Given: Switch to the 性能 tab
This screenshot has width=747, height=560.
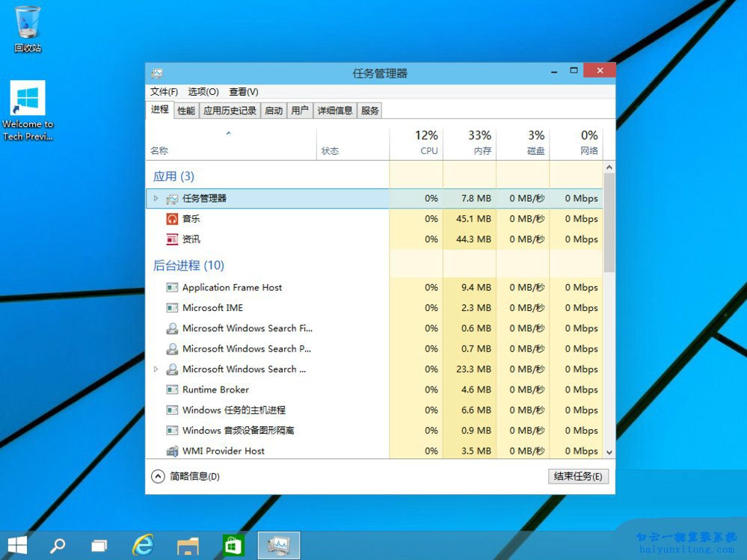Looking at the screenshot, I should coord(185,110).
